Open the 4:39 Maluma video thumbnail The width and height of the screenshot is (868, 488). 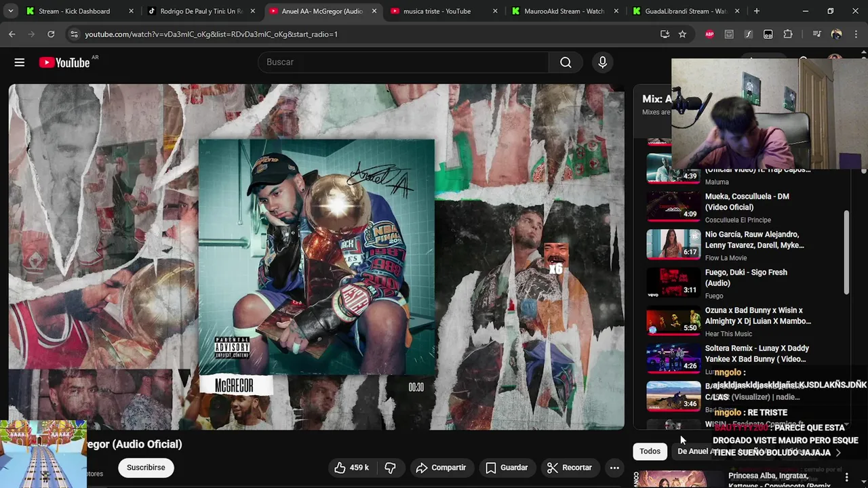[x=673, y=168]
